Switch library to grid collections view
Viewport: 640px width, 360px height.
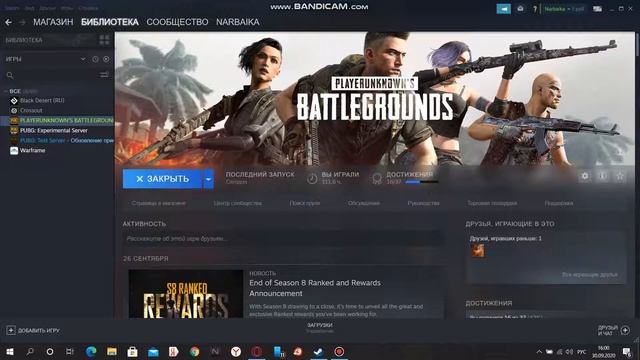104,40
